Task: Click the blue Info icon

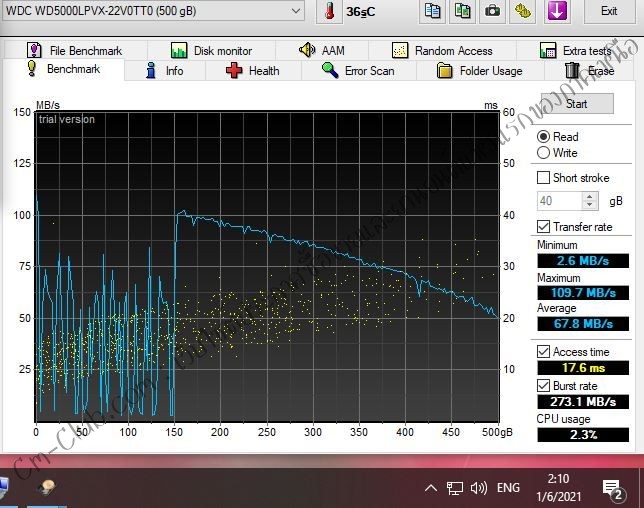Action: pos(151,71)
